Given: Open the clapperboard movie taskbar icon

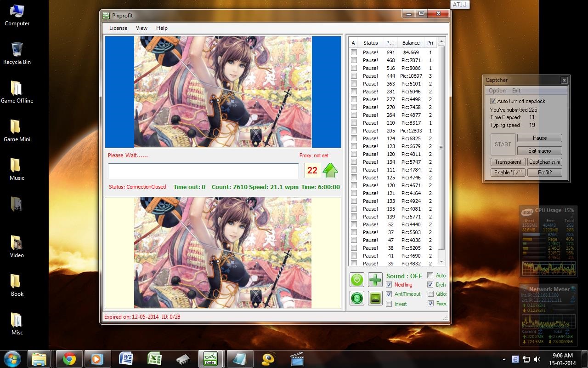Looking at the screenshot, I should click(297, 359).
